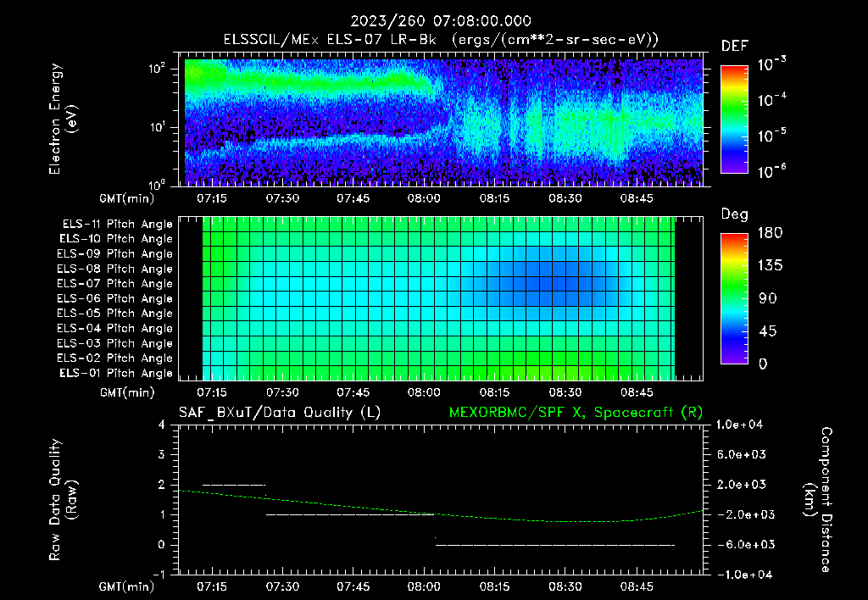Viewport: 868px width, 600px height.
Task: Click the 08:30 tick label under the pitch angle panel
Action: pos(565,392)
